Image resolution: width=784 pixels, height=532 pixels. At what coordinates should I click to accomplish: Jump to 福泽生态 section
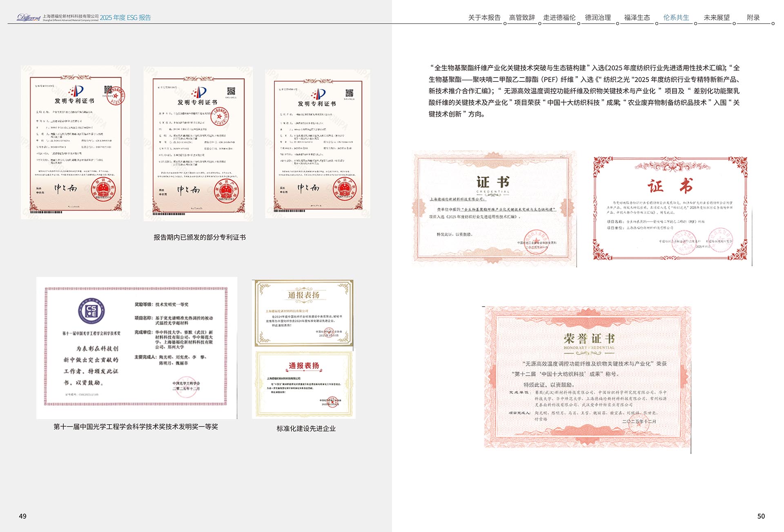tap(637, 18)
